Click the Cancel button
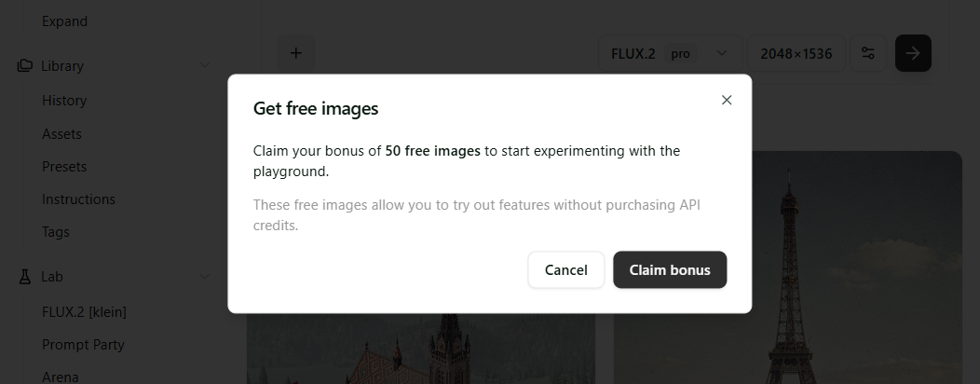Image resolution: width=980 pixels, height=384 pixels. point(566,270)
